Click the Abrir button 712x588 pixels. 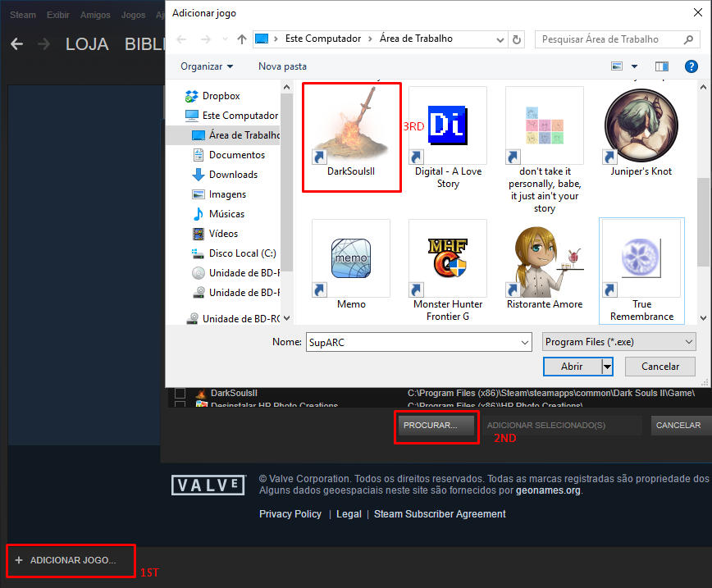pos(573,367)
